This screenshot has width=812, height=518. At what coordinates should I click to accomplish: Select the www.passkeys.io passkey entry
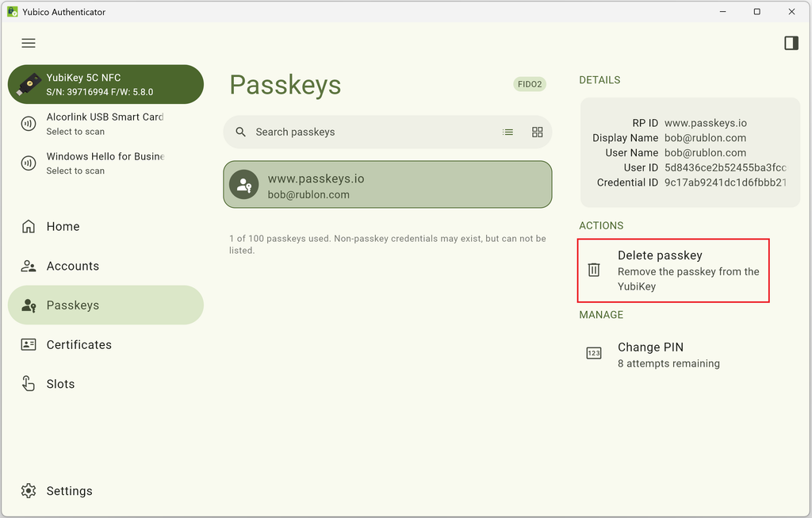(x=387, y=184)
